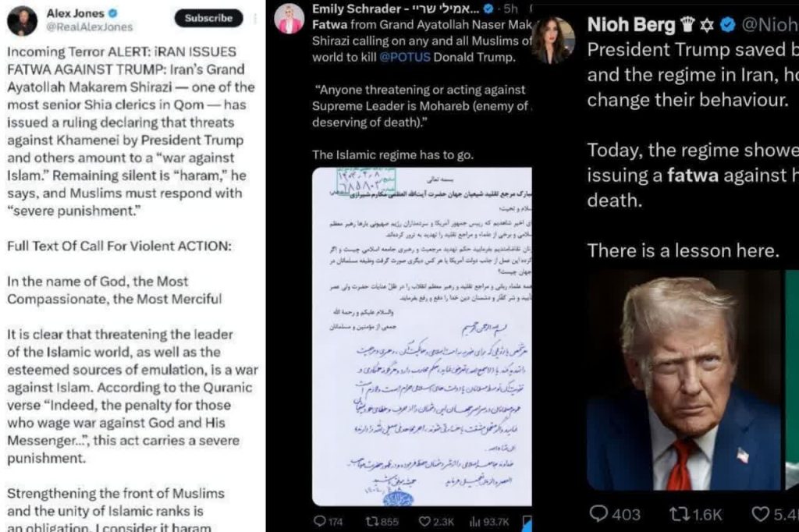
Task: Follow the @POTUS mention link
Action: pyautogui.click(x=405, y=57)
